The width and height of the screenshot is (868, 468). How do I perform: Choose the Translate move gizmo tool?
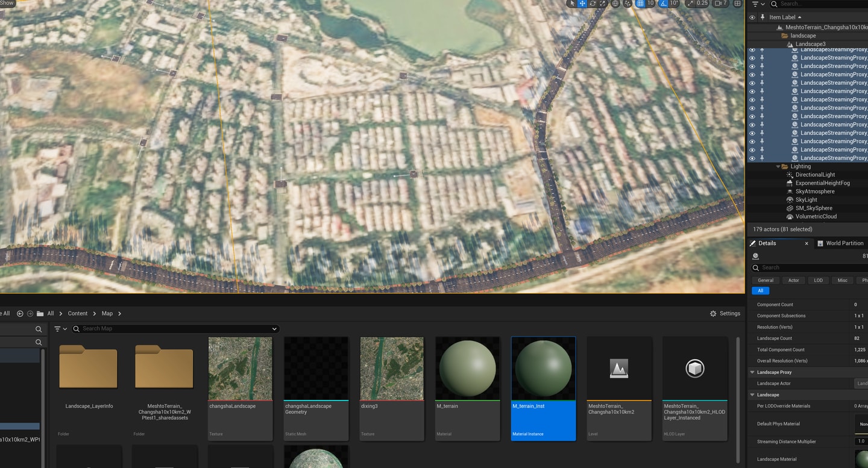(x=582, y=3)
